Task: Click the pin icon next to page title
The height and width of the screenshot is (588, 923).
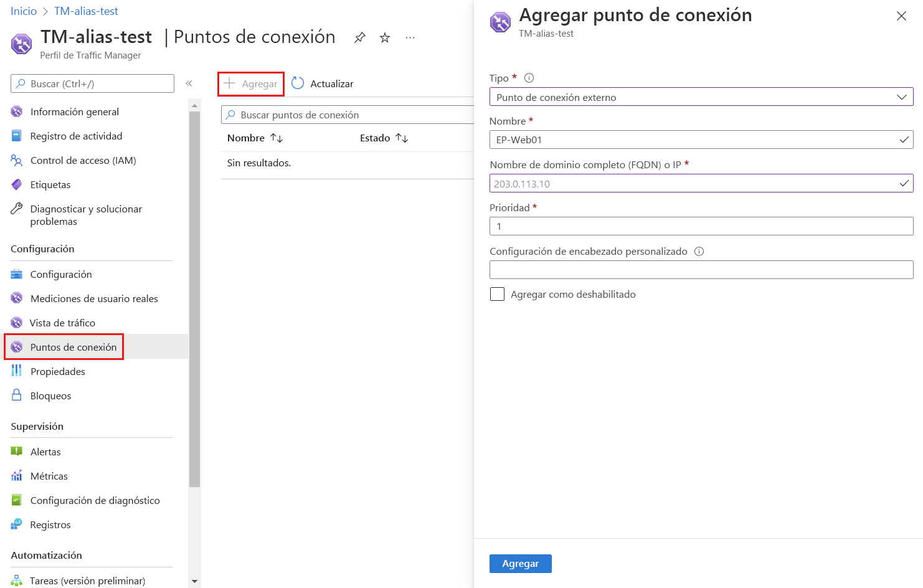Action: tap(360, 37)
